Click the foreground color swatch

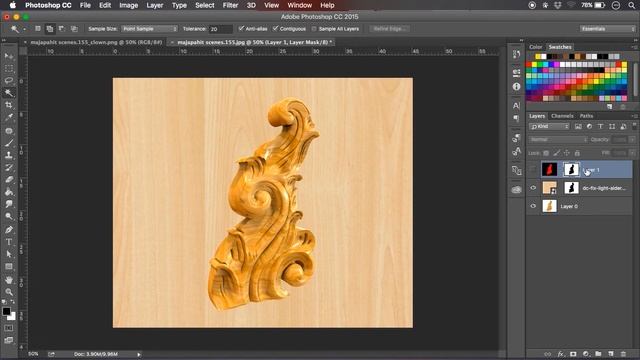coord(6,311)
